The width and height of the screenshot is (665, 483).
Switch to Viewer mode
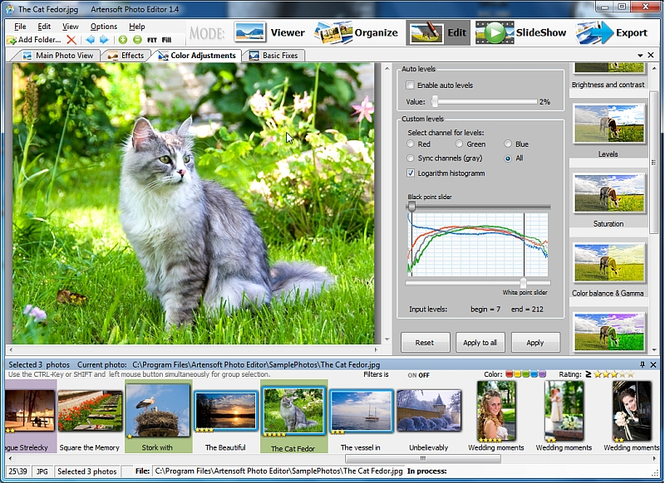(270, 33)
